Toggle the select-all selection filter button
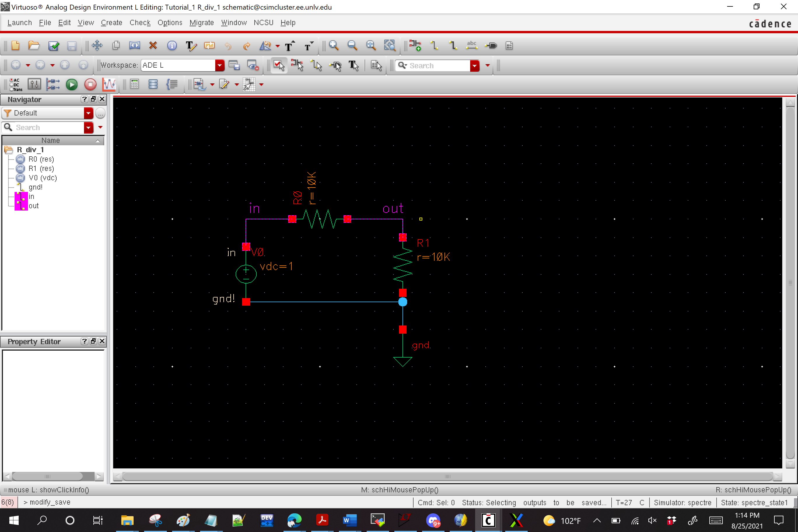Viewport: 798px width, 532px height. [279, 66]
